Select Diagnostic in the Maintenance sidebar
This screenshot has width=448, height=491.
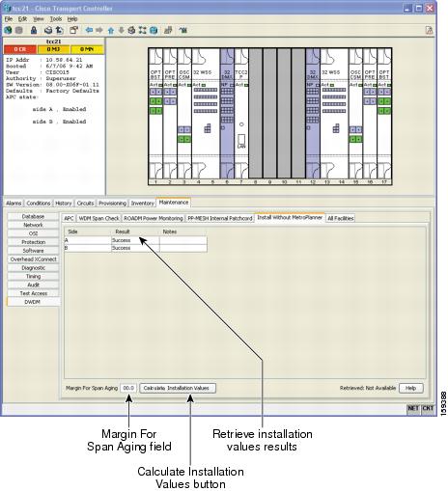tap(33, 268)
